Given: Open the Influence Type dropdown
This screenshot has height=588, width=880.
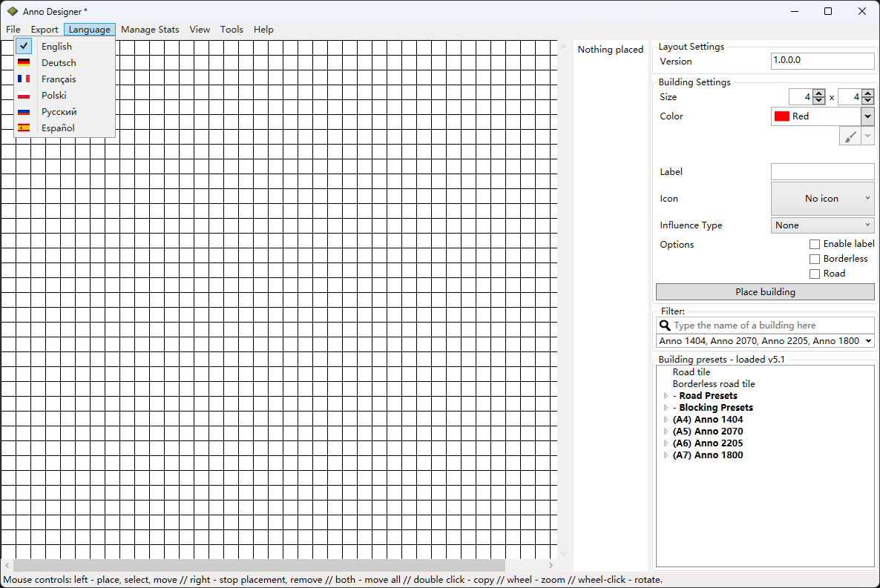Looking at the screenshot, I should (822, 225).
